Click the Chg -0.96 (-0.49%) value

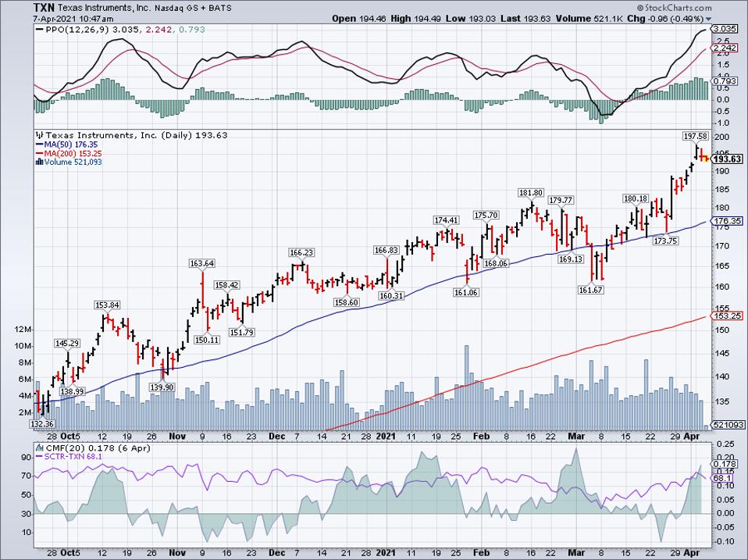coord(665,19)
